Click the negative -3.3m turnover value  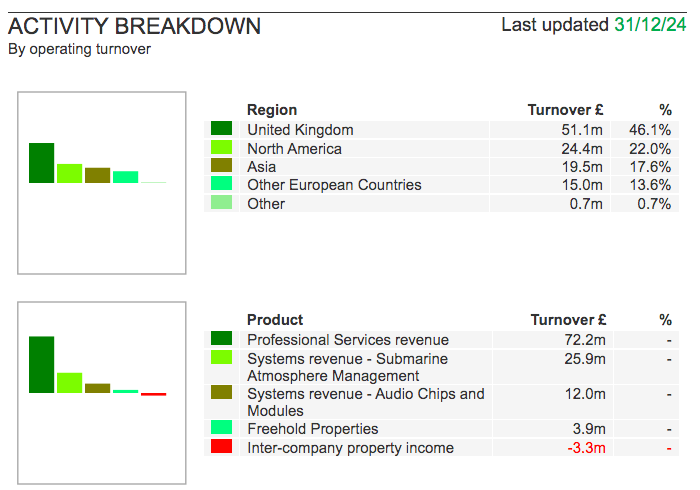coord(586,448)
